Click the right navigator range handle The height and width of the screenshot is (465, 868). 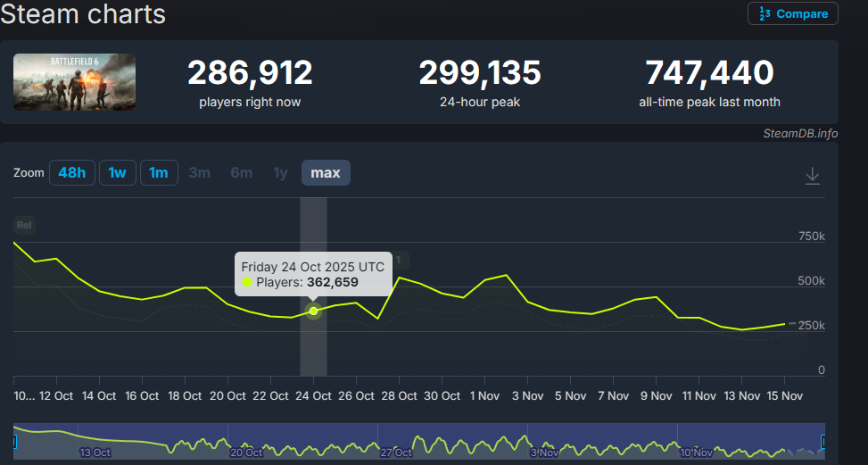823,441
